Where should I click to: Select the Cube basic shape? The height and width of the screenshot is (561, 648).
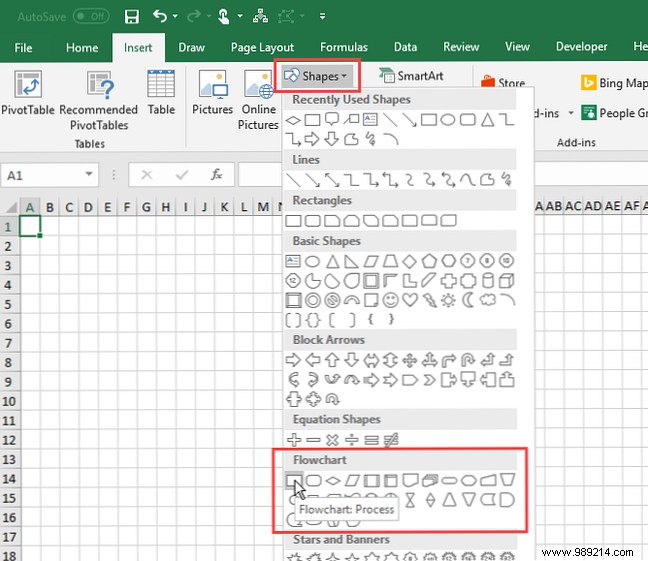pyautogui.click(x=507, y=281)
